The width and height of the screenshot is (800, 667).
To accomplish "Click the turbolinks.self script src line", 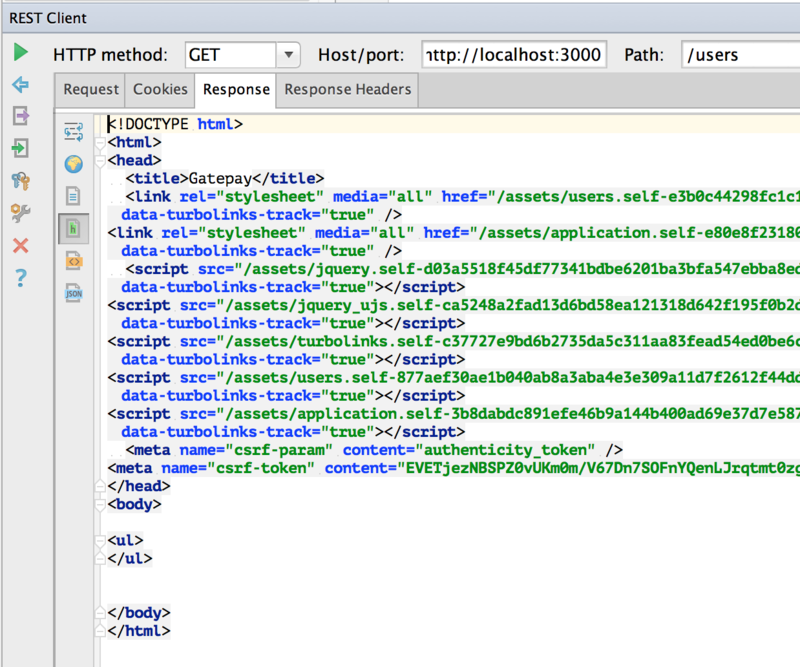I will tap(454, 341).
